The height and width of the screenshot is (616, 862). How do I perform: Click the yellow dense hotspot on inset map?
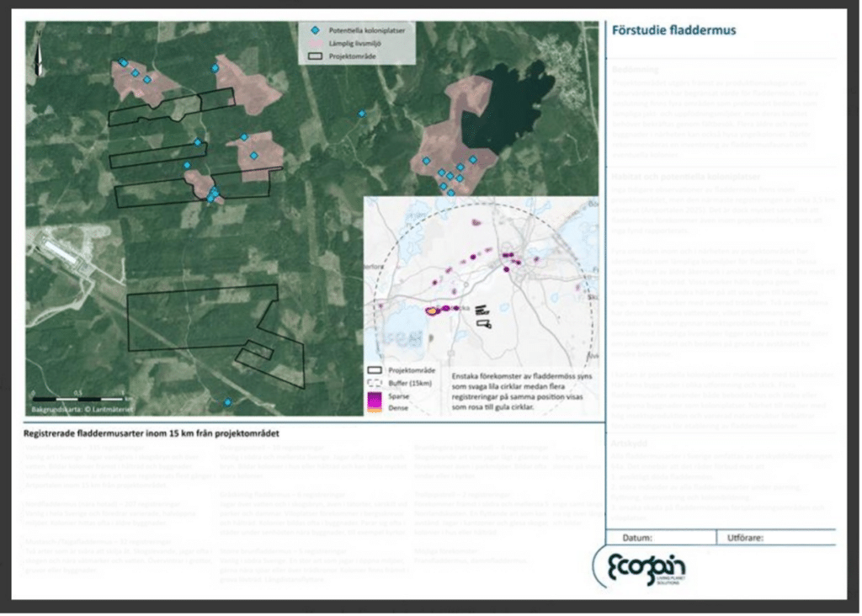tap(432, 311)
